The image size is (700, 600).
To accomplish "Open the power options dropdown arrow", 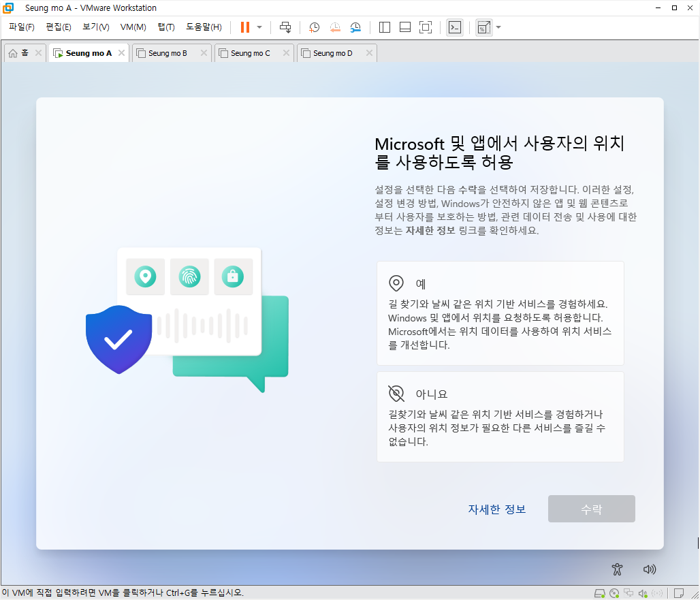I will tap(259, 27).
